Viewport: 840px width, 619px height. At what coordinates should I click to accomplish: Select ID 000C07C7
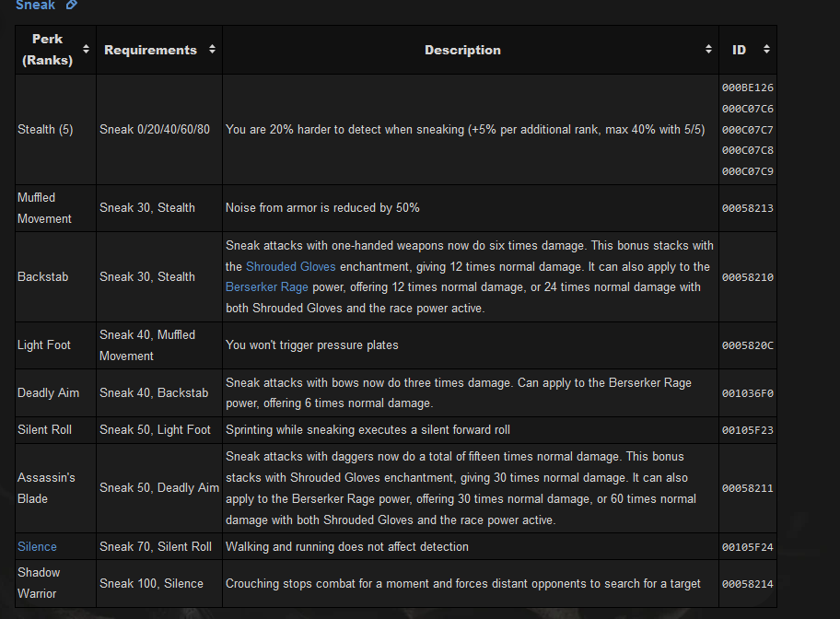747,130
